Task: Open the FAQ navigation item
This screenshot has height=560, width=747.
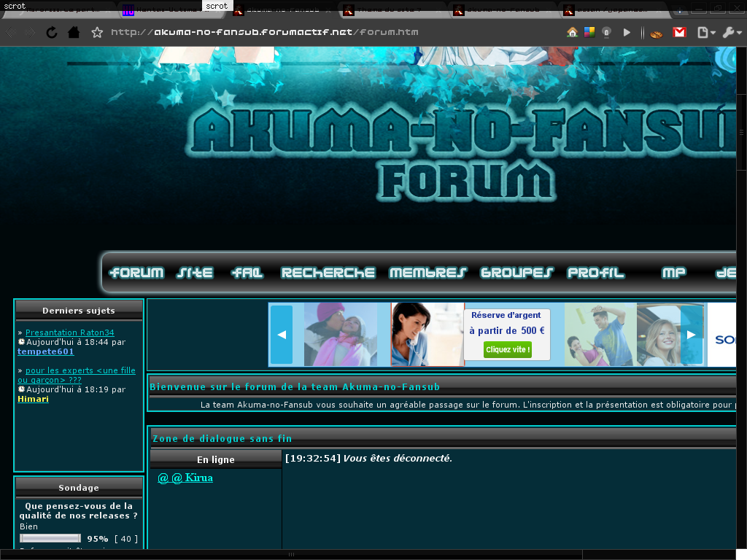Action: tap(247, 273)
